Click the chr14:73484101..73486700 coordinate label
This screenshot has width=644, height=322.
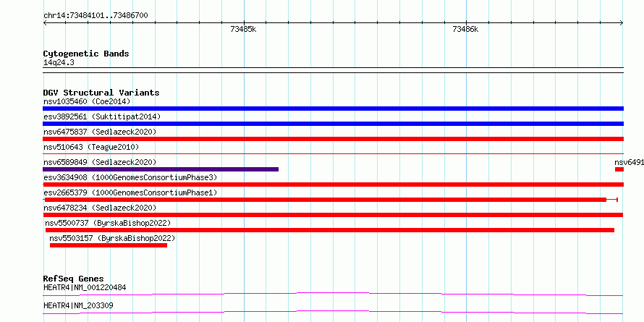(x=96, y=16)
